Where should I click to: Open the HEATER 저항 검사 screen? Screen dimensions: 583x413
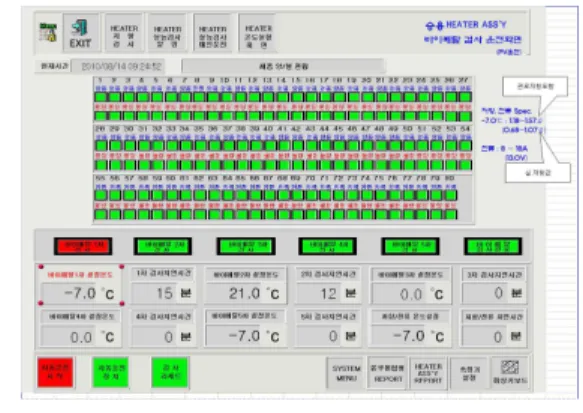coord(124,33)
